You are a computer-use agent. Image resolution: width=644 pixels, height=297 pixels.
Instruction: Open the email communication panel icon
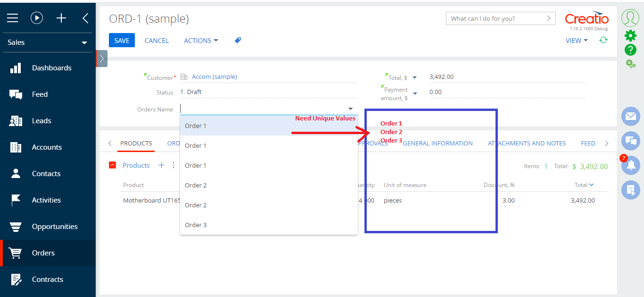click(630, 117)
